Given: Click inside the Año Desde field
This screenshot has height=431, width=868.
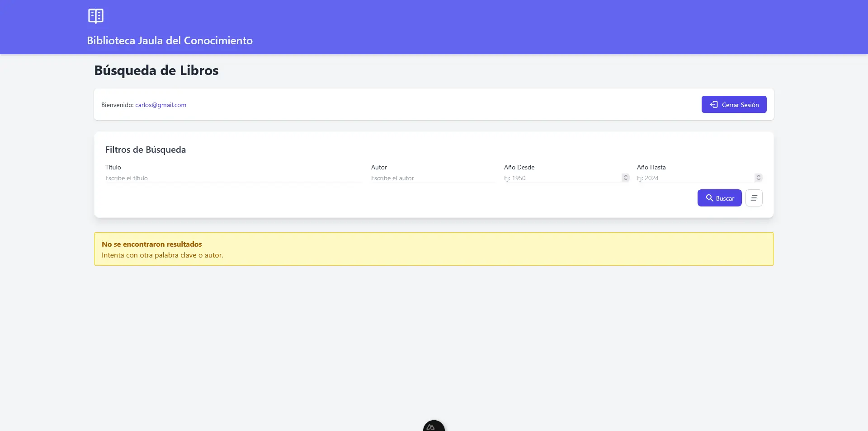Looking at the screenshot, I should pos(561,178).
